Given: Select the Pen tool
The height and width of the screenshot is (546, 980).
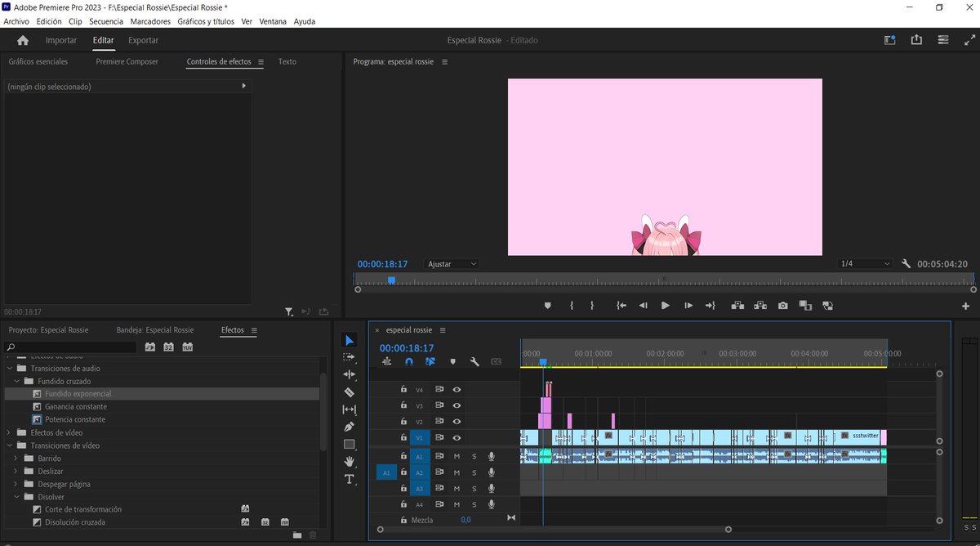Looking at the screenshot, I should (x=350, y=427).
